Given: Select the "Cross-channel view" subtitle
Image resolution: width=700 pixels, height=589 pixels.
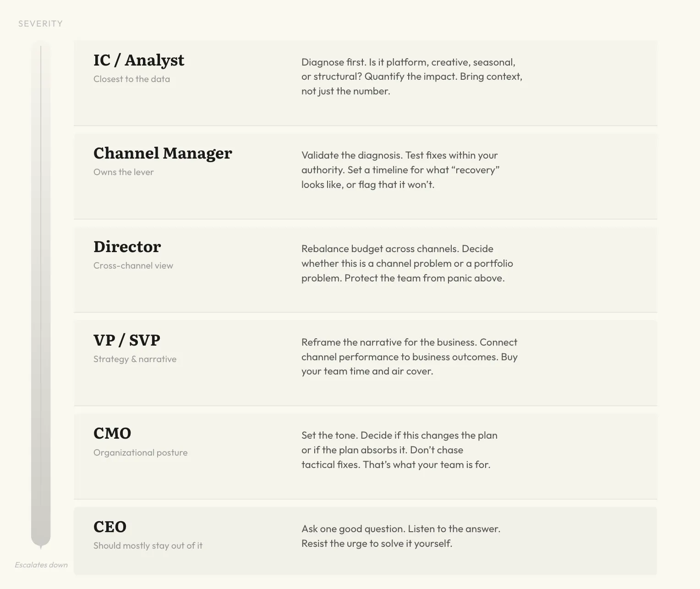Looking at the screenshot, I should pos(133,265).
